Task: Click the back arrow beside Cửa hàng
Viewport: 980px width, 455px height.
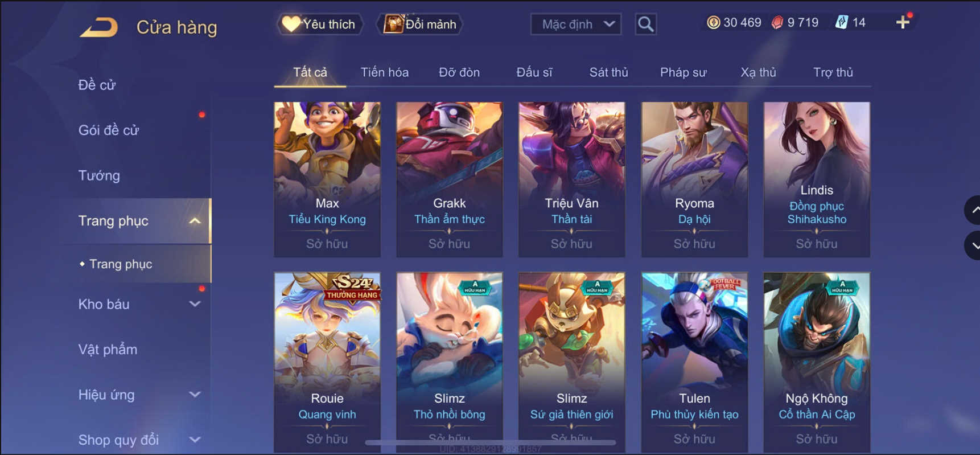Action: tap(98, 27)
